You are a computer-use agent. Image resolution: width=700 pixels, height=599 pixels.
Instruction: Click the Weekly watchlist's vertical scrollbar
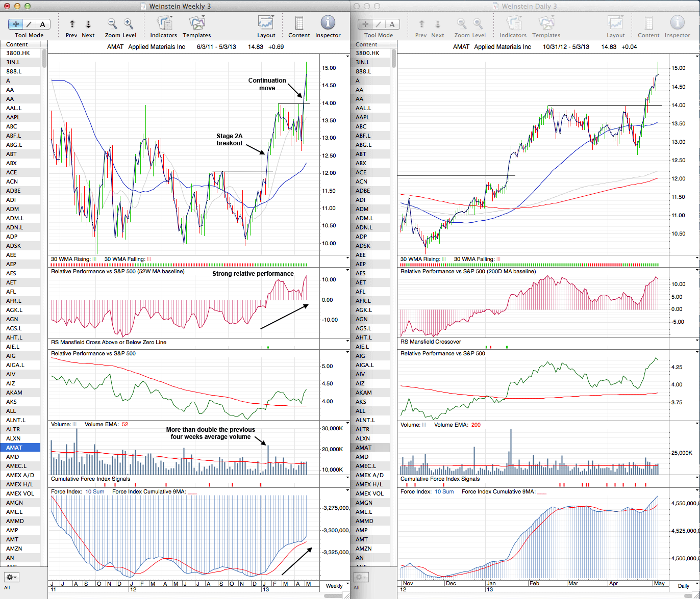pyautogui.click(x=44, y=59)
